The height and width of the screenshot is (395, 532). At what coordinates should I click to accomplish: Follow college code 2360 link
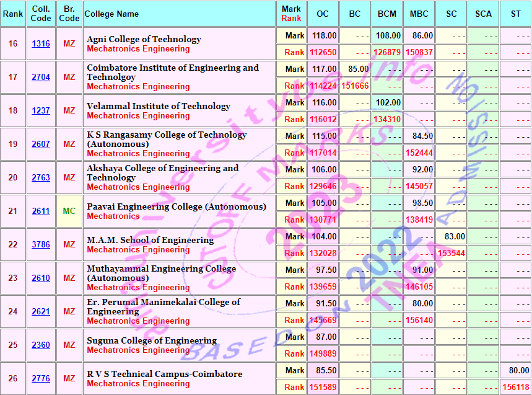point(41,345)
